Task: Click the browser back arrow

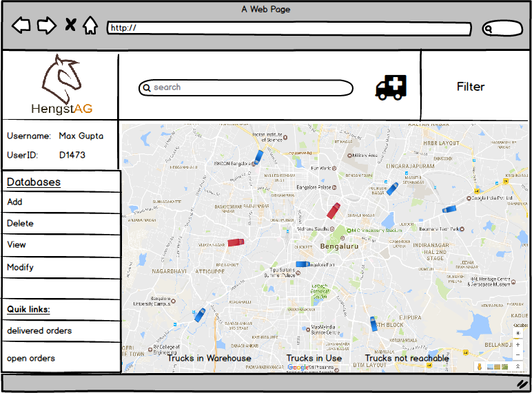Action: pos(21,25)
